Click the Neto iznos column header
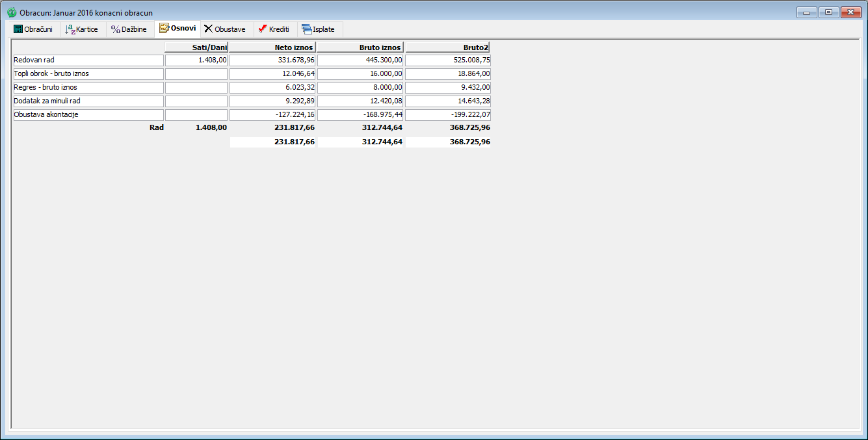868x440 pixels. [272, 47]
